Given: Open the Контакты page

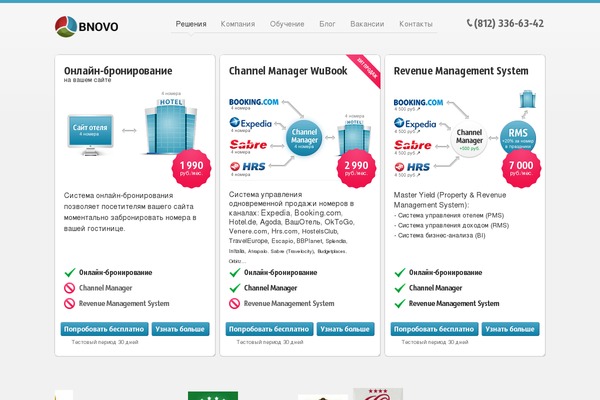Looking at the screenshot, I should pyautogui.click(x=416, y=24).
